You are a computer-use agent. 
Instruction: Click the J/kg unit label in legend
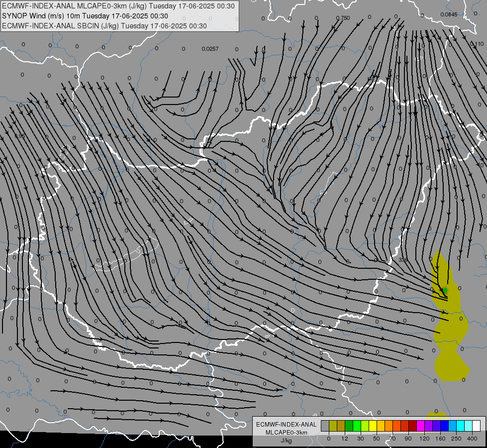(x=286, y=441)
